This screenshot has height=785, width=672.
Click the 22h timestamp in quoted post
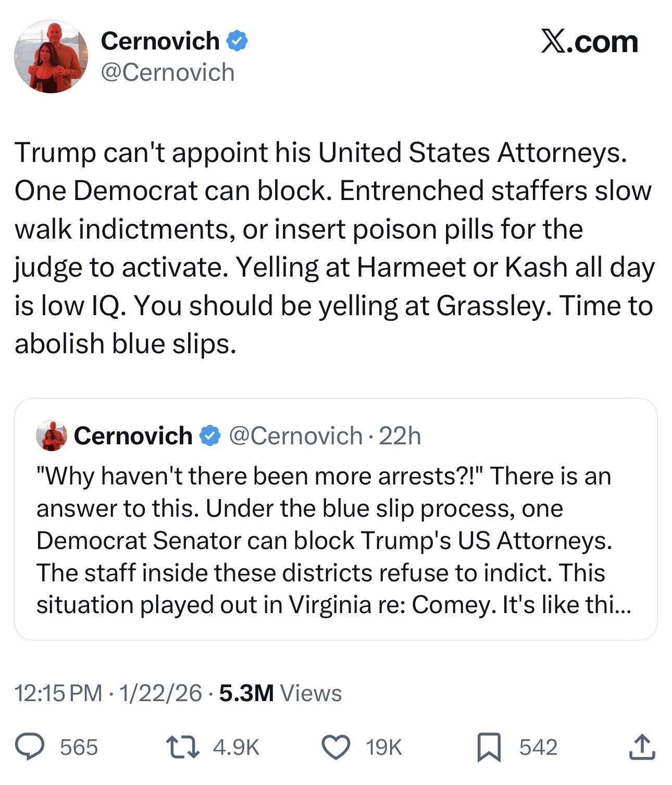(400, 435)
